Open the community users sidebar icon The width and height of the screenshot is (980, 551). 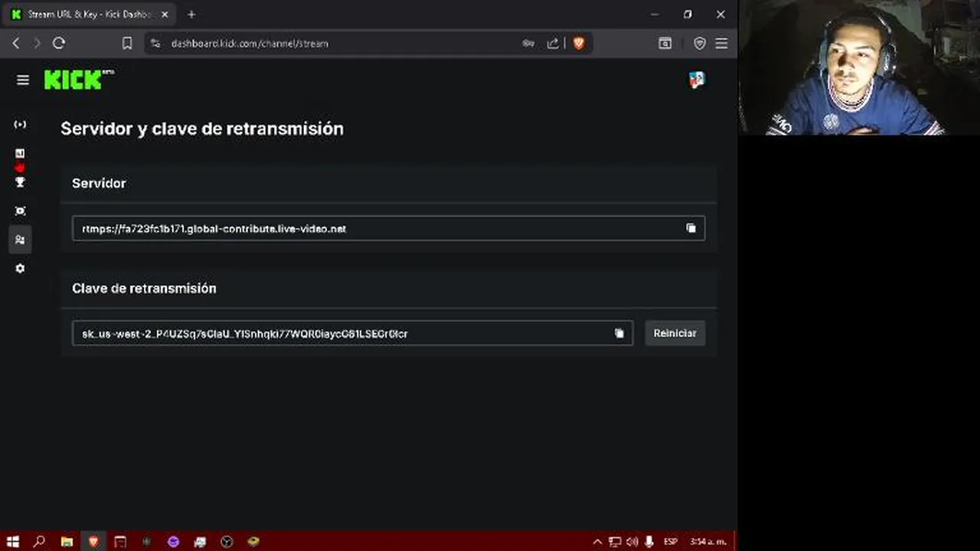20,240
